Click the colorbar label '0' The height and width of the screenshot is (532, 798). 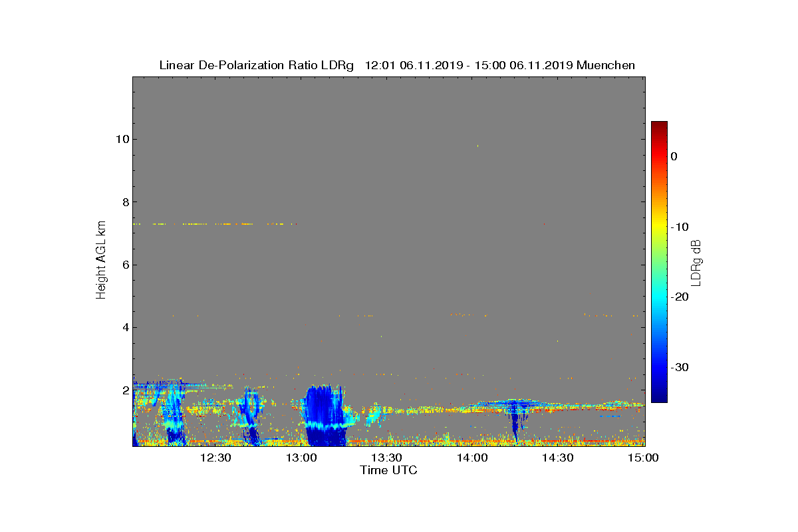point(674,156)
